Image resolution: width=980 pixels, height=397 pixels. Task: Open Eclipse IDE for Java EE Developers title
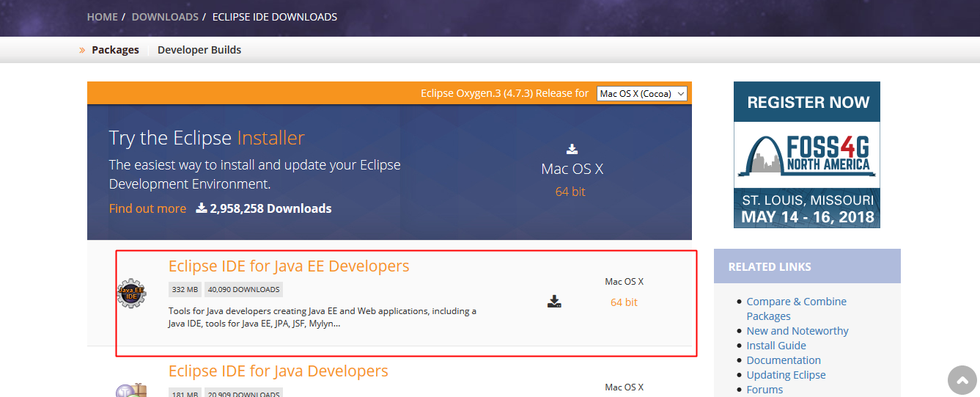point(289,266)
